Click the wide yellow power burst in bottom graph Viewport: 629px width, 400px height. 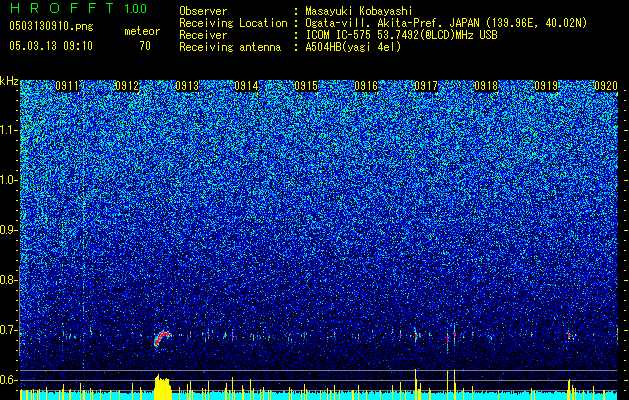click(x=163, y=387)
